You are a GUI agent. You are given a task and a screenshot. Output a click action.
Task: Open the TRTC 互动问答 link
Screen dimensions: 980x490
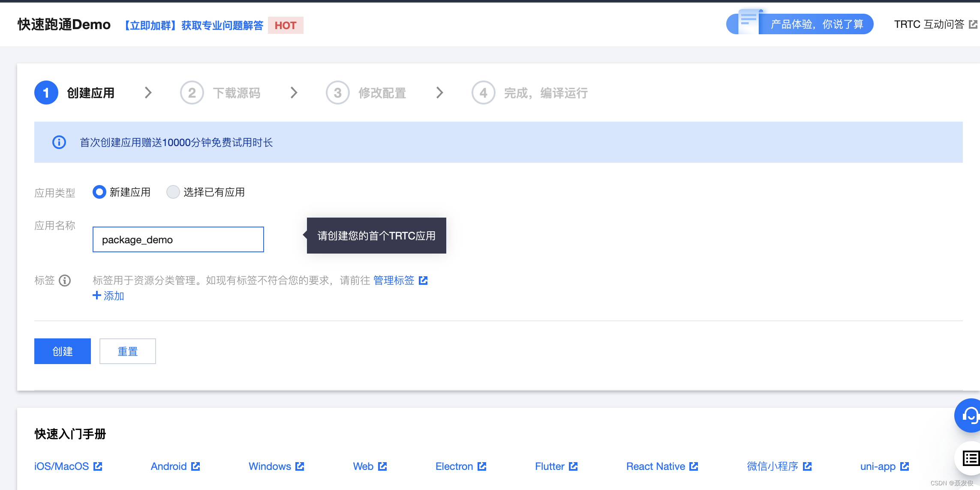(929, 24)
